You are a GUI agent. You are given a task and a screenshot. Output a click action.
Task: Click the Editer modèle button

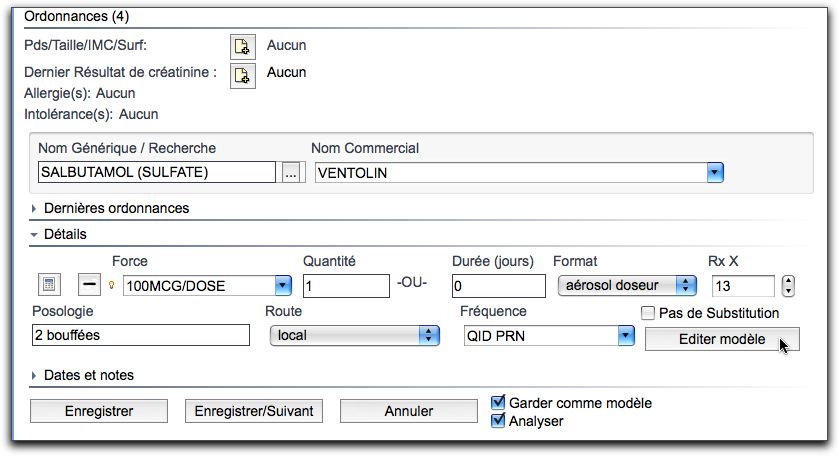[722, 339]
